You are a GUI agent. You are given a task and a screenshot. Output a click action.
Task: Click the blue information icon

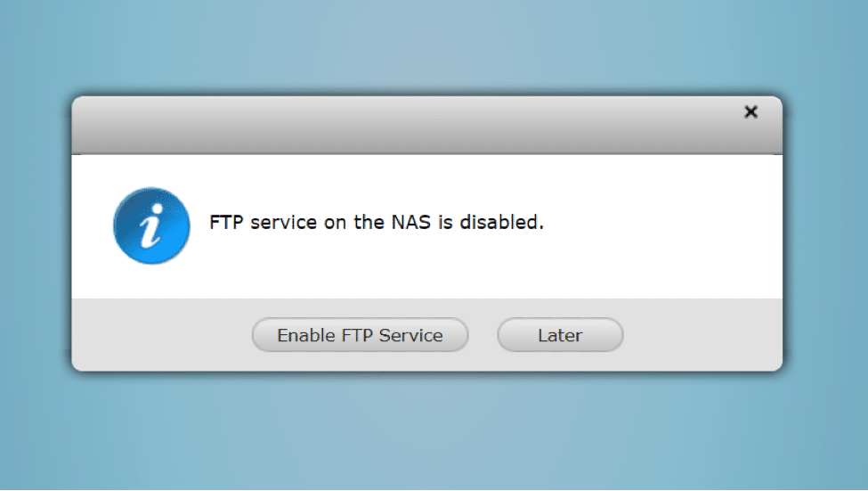point(151,225)
